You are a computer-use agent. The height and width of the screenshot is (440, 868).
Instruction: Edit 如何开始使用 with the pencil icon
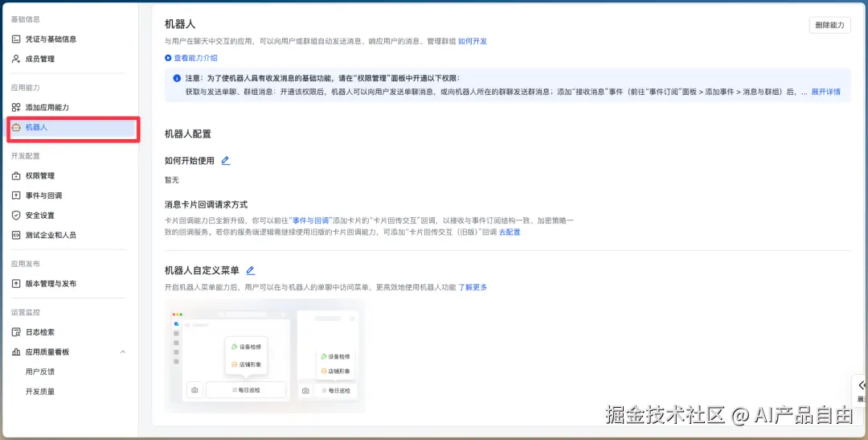tap(225, 161)
